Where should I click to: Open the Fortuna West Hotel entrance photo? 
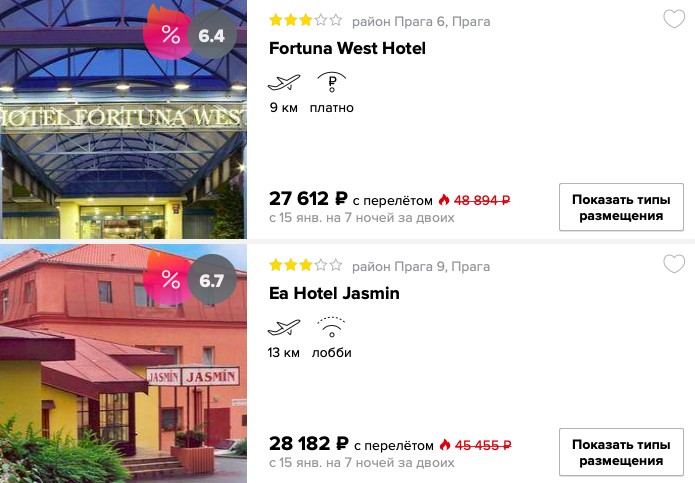123,119
